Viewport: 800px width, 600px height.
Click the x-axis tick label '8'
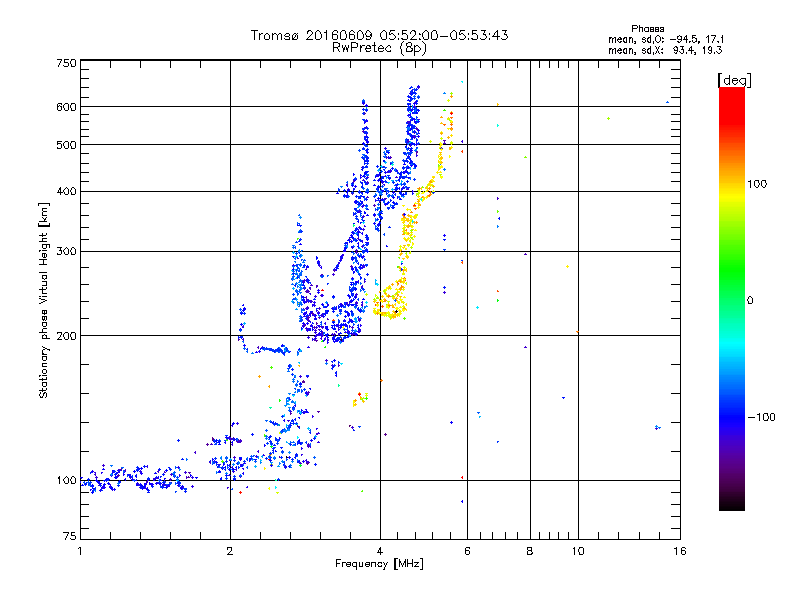point(530,551)
